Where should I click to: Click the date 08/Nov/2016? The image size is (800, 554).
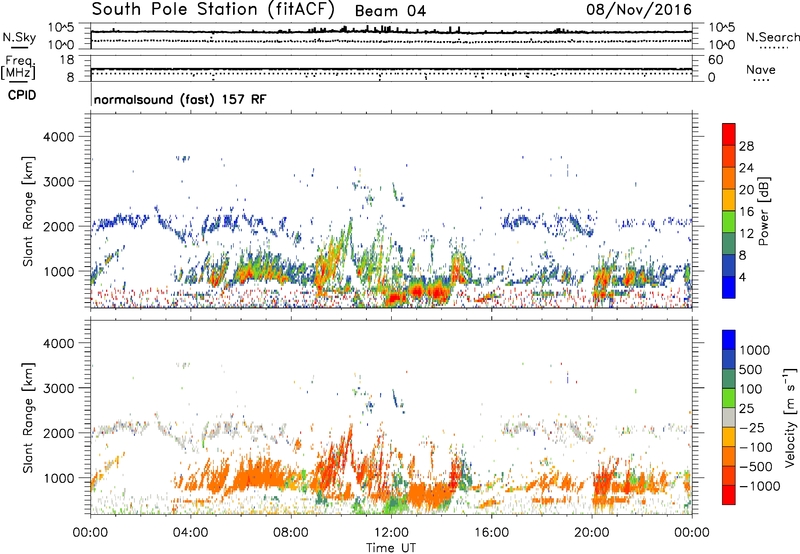click(639, 10)
